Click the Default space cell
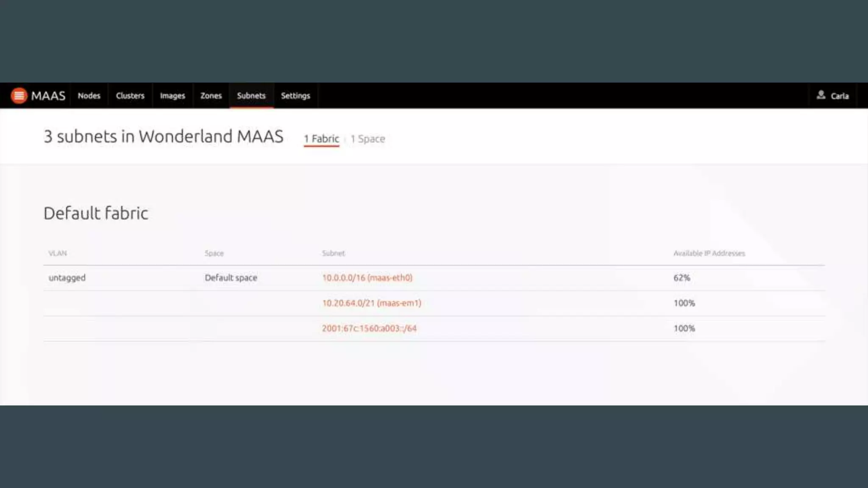 [231, 278]
